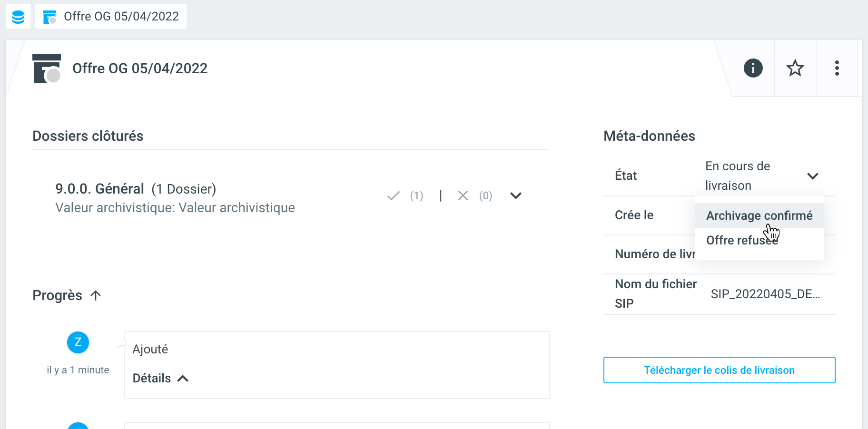The width and height of the screenshot is (868, 429).
Task: Click the 9.0.0. Général title
Action: tap(99, 189)
